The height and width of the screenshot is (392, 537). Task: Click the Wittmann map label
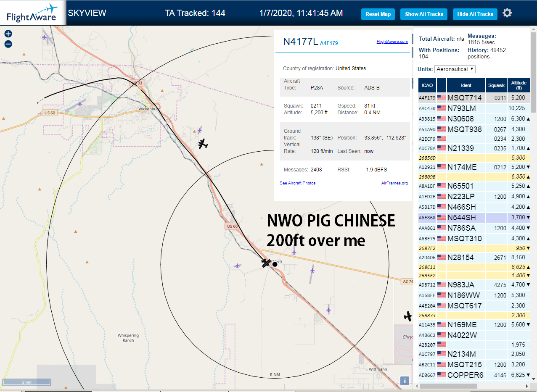tap(378, 369)
